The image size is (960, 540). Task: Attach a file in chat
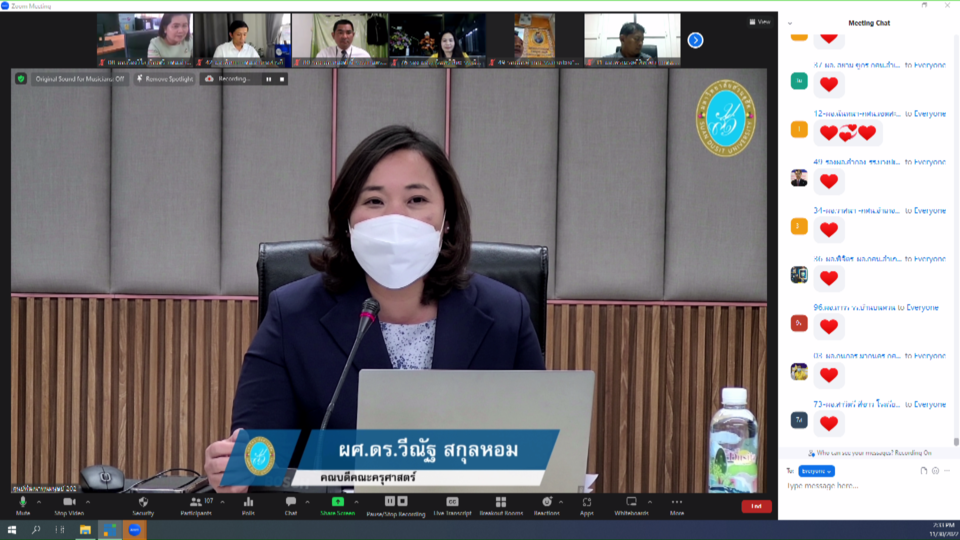point(923,471)
